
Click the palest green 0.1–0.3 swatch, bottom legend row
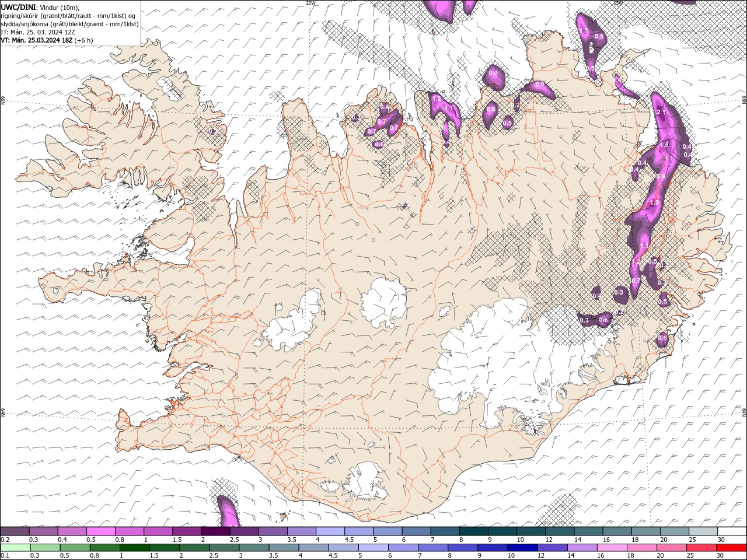tap(15, 548)
